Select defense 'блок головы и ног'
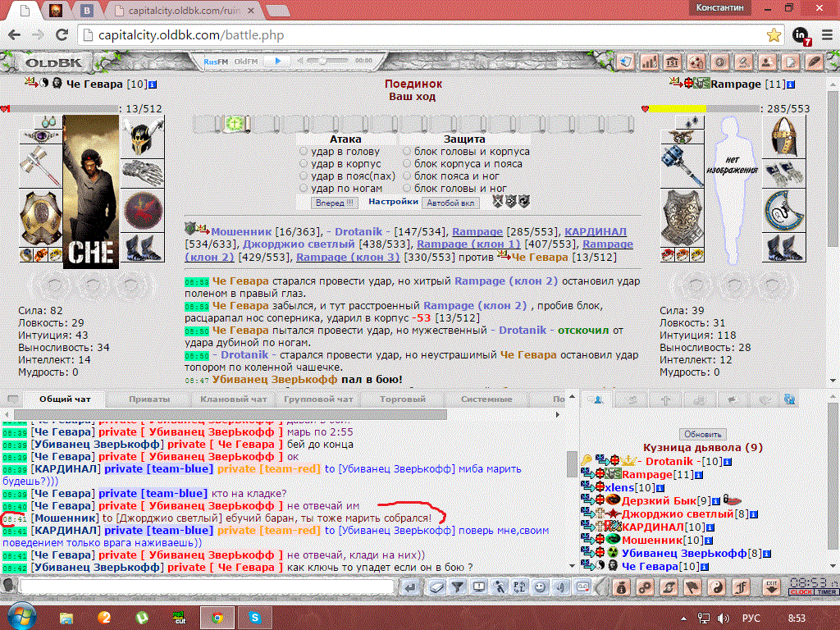 coord(407,189)
